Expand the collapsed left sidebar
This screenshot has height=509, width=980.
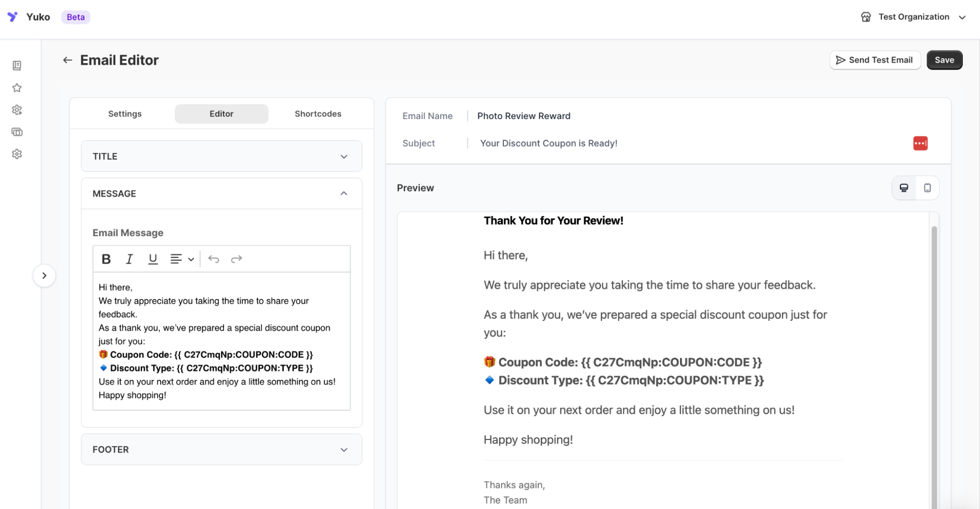click(x=44, y=275)
